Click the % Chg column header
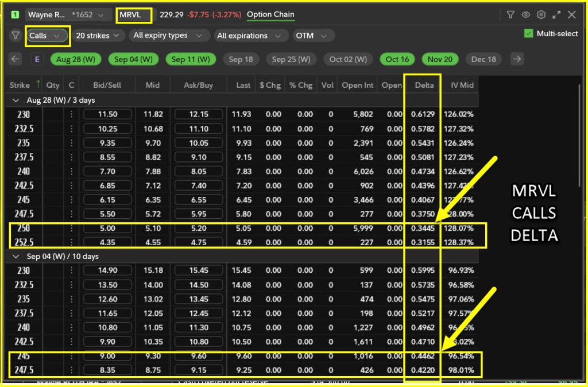This screenshot has height=387, width=588. [301, 85]
